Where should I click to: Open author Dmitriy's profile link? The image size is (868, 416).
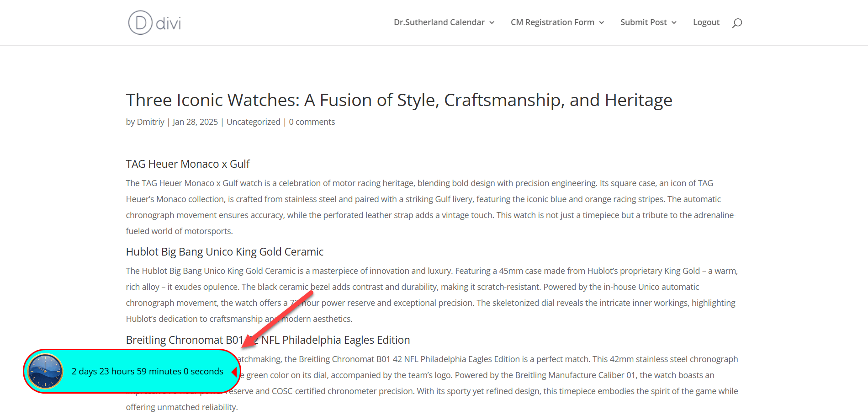click(x=150, y=122)
